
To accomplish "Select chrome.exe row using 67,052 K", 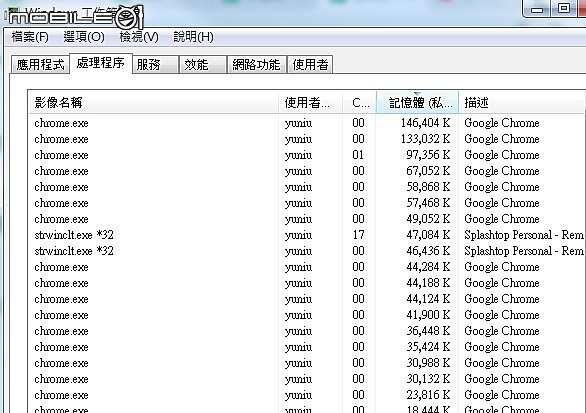I will (x=306, y=171).
